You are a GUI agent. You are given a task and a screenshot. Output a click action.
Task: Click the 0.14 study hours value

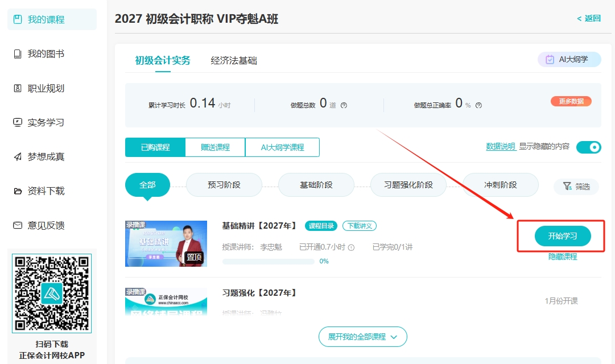point(203,103)
